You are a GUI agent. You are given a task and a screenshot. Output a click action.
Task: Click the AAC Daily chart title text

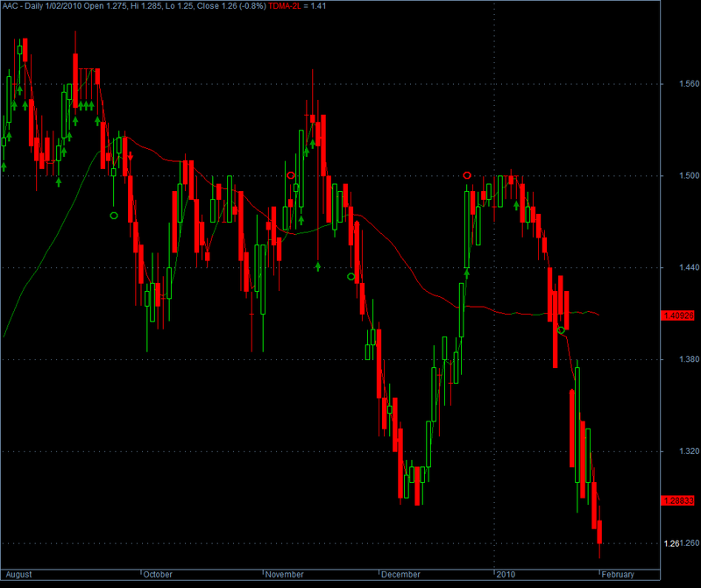(x=134, y=6)
